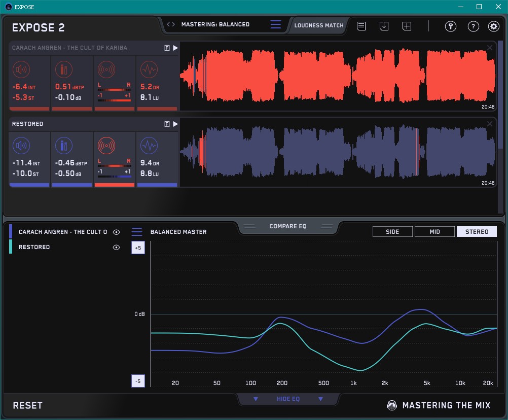This screenshot has width=508, height=420.
Task: Click the red stereo field icon on Restored track
Action: (106, 146)
